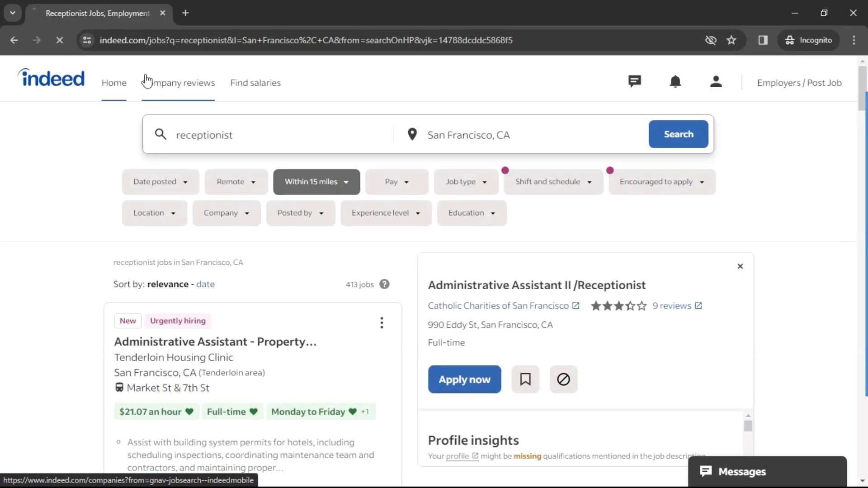
Task: Expand the Date posted filter
Action: [x=160, y=182]
